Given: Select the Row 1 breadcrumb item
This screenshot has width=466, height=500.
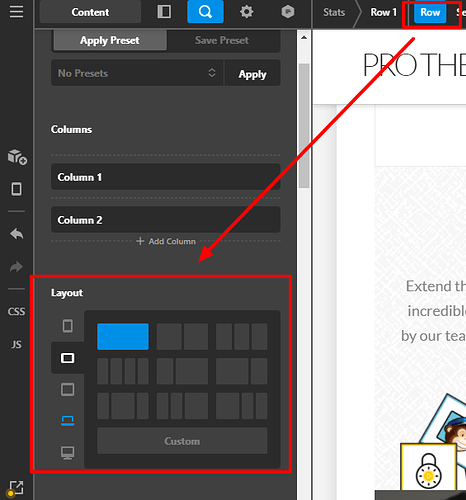Looking at the screenshot, I should pos(384,12).
